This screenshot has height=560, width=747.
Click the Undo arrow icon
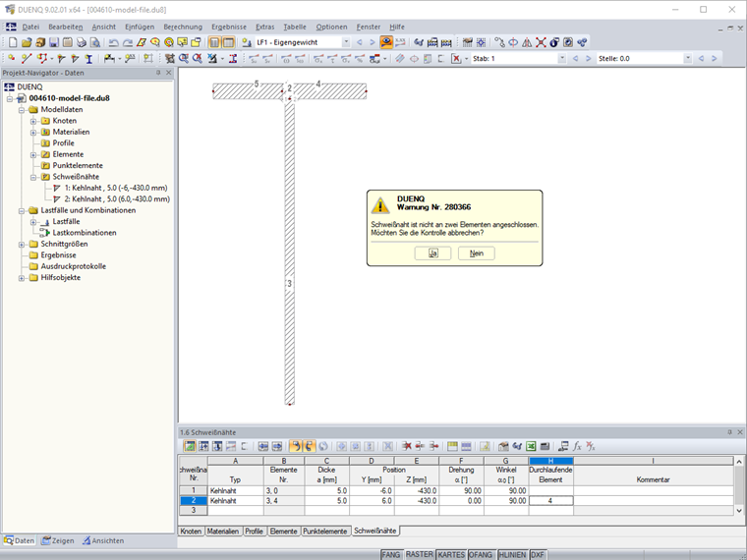click(113, 42)
